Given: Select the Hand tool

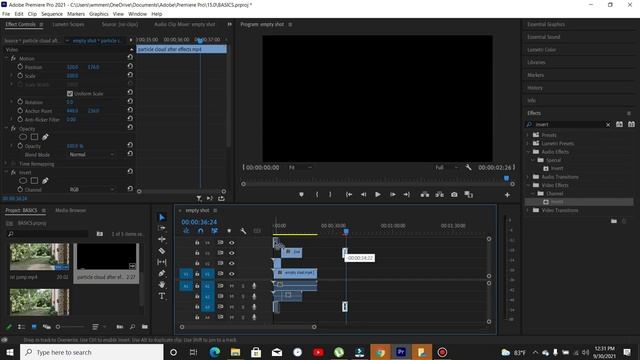Looking at the screenshot, I should click(x=162, y=284).
